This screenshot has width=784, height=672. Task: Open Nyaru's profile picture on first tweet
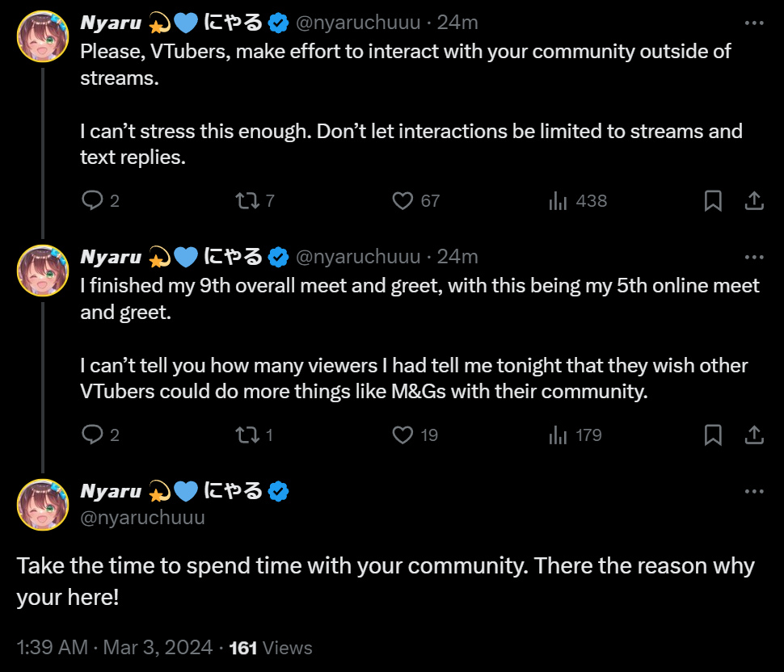43,36
